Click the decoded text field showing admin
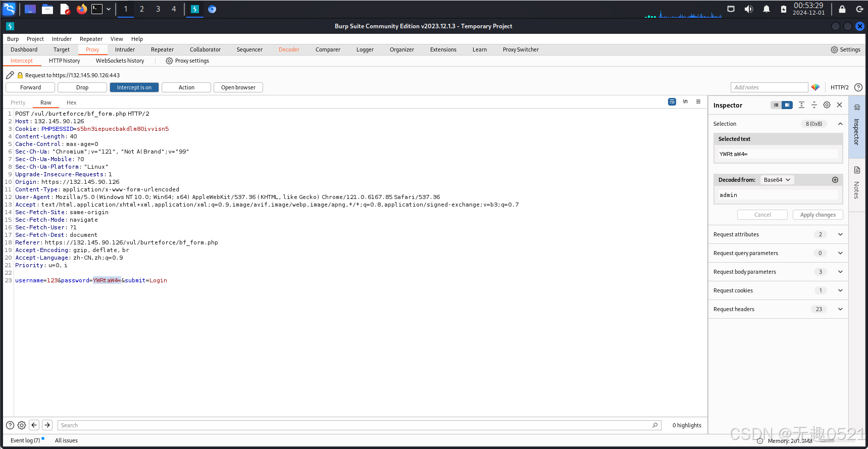Image resolution: width=868 pixels, height=449 pixels. click(x=778, y=195)
